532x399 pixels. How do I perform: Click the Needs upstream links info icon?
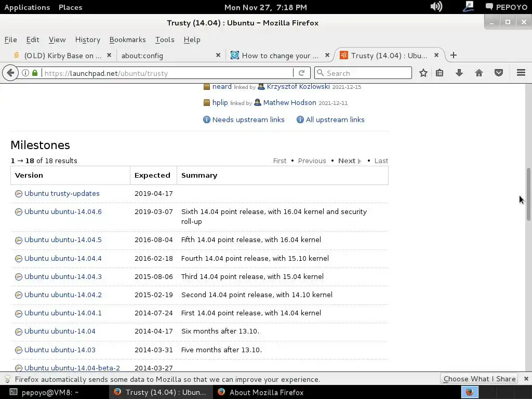[207, 119]
